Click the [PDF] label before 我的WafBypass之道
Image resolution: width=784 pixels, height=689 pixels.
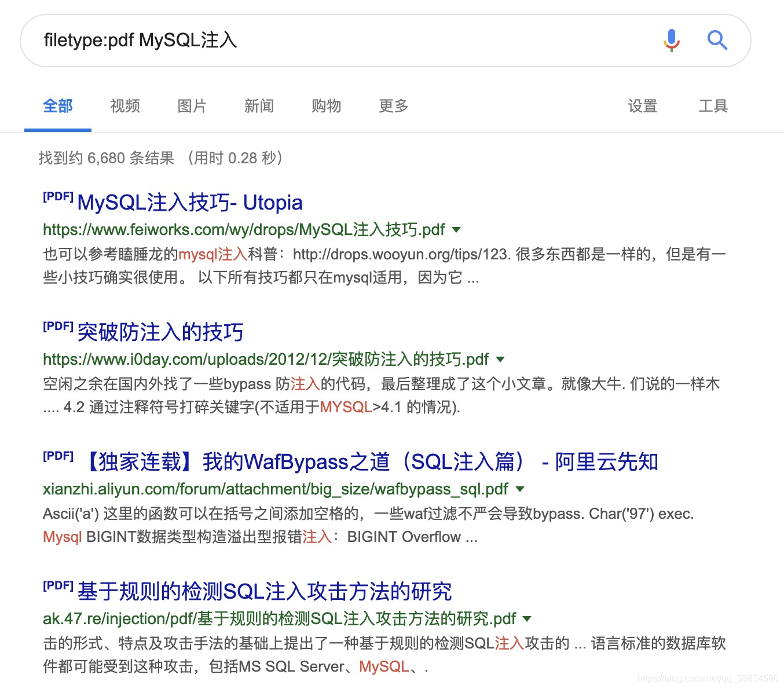[58, 456]
